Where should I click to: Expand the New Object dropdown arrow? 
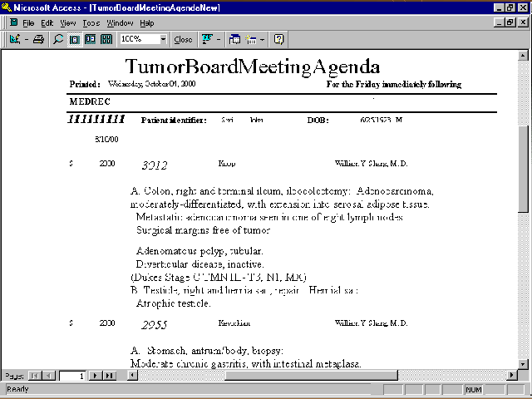(x=263, y=39)
